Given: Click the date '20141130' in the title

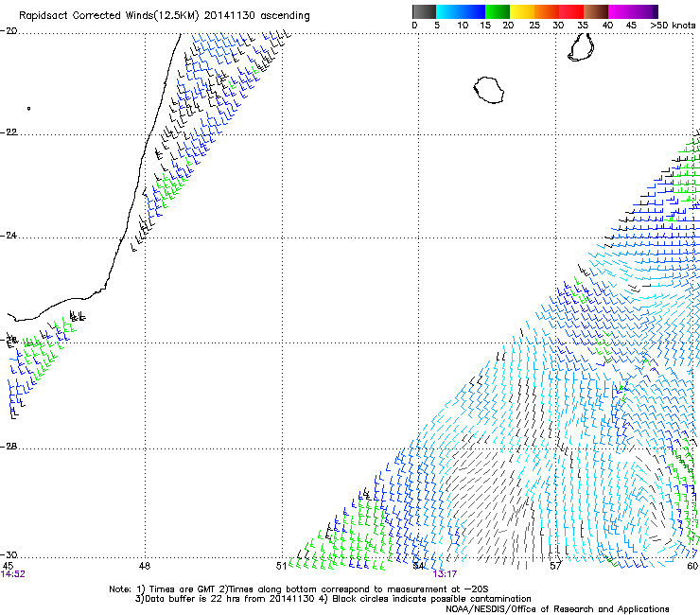Looking at the screenshot, I should point(229,15).
